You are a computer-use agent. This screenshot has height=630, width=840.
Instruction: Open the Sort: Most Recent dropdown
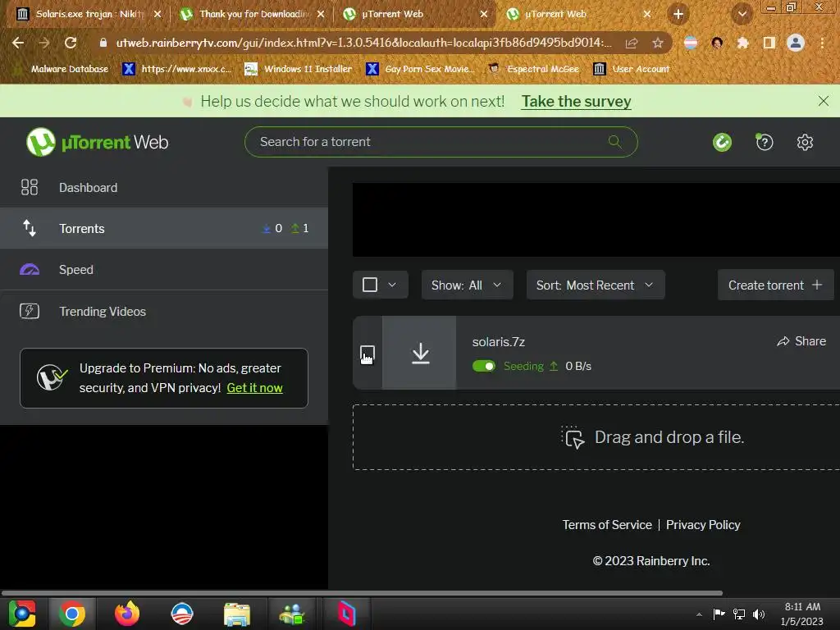click(596, 285)
